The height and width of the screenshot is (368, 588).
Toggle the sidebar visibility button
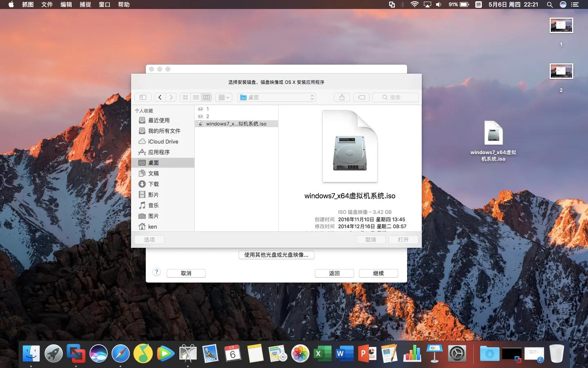tap(143, 97)
